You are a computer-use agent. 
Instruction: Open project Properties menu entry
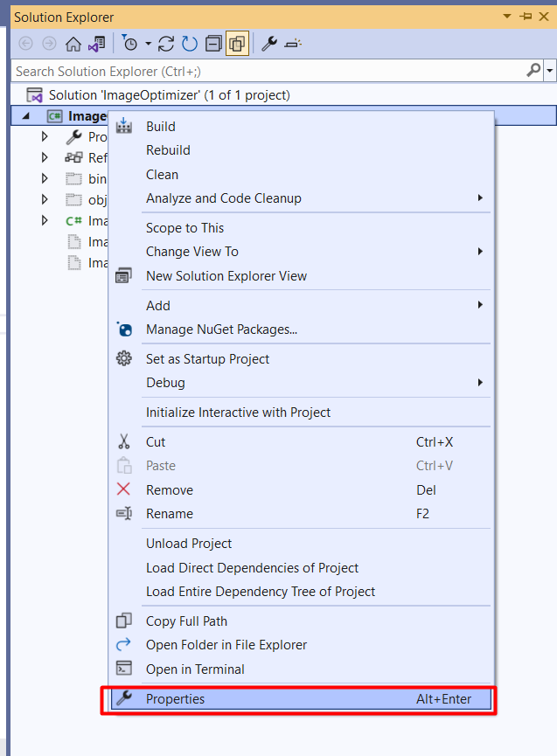click(x=302, y=699)
